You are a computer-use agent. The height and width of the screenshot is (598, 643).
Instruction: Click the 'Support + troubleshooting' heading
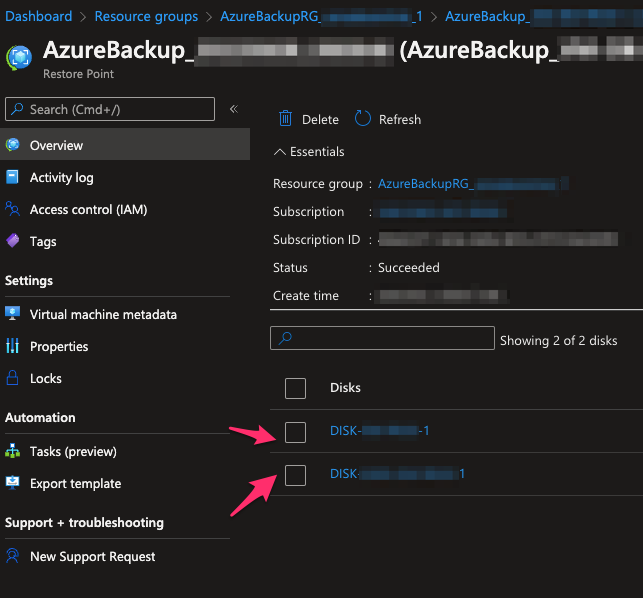84,523
